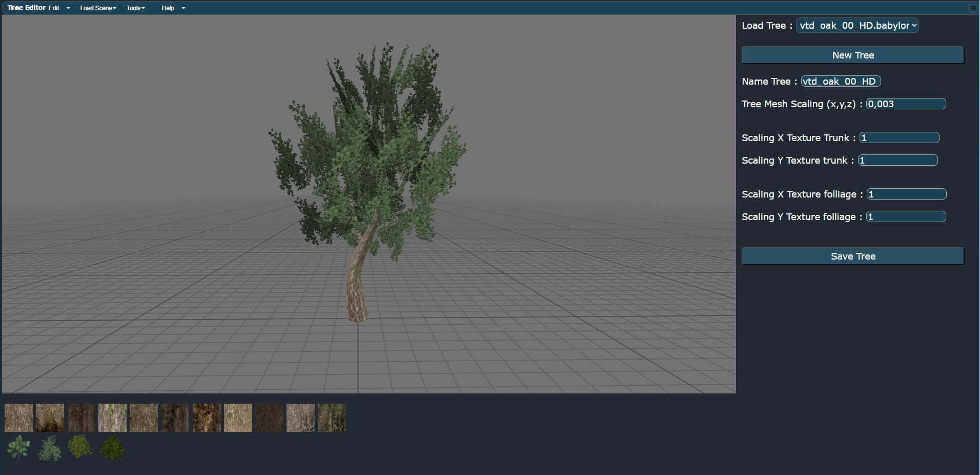Open the Load Tree dropdown
Image resolution: width=980 pixels, height=475 pixels.
[857, 26]
